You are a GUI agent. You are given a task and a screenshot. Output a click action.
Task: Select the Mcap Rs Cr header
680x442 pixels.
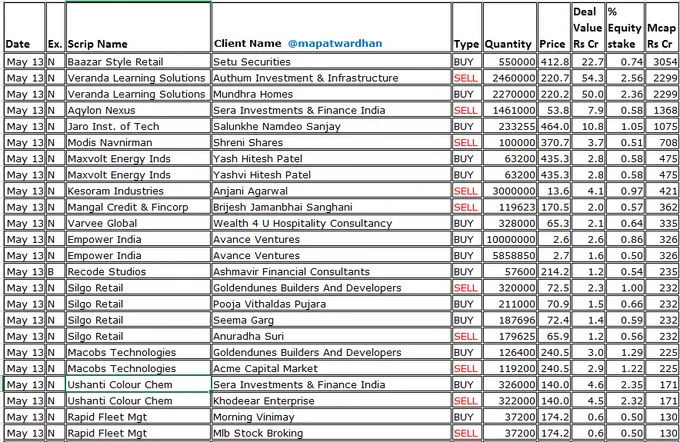(x=662, y=27)
